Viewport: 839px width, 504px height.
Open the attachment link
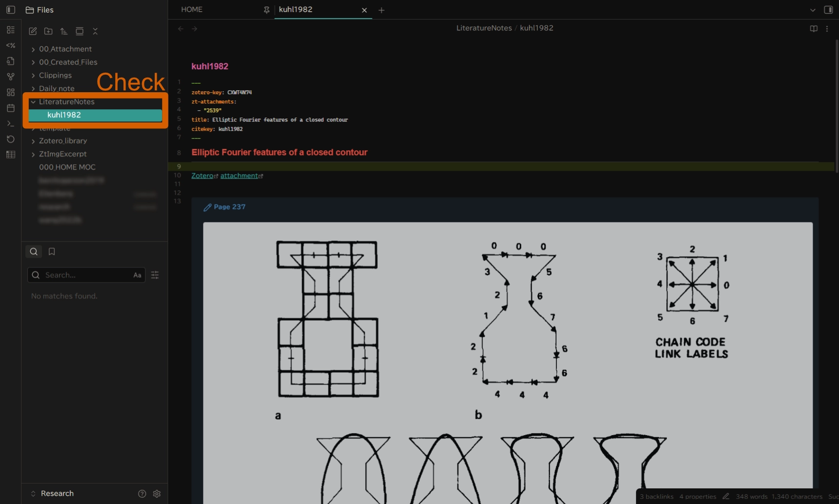239,176
